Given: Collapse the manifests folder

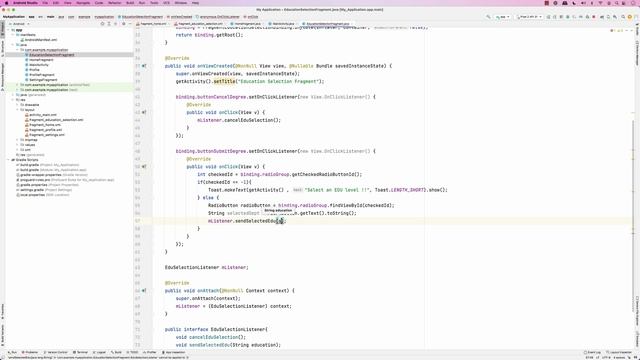Looking at the screenshot, I should (13, 35).
